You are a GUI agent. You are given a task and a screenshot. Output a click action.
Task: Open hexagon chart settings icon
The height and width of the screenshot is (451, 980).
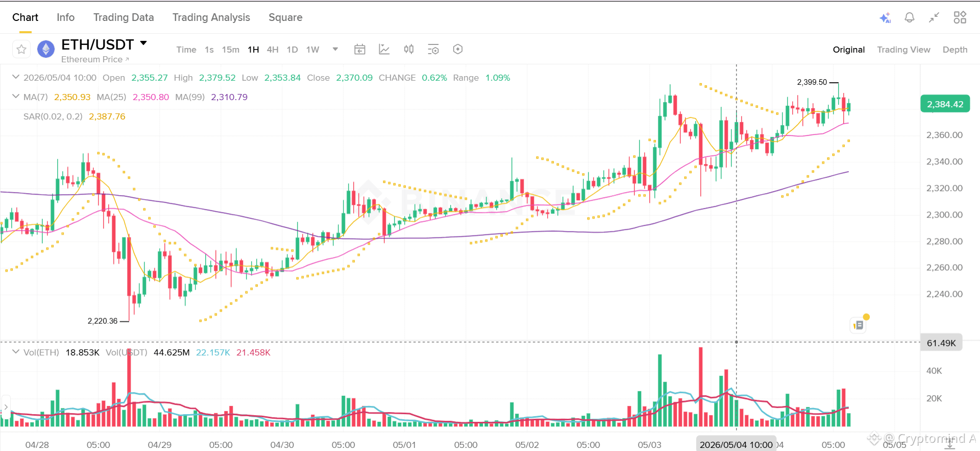pyautogui.click(x=458, y=50)
